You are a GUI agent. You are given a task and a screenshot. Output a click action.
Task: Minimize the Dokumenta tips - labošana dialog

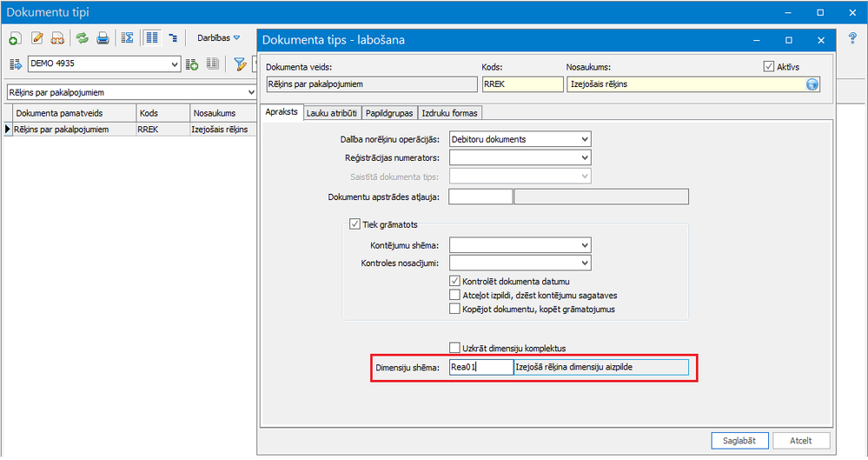(757, 40)
